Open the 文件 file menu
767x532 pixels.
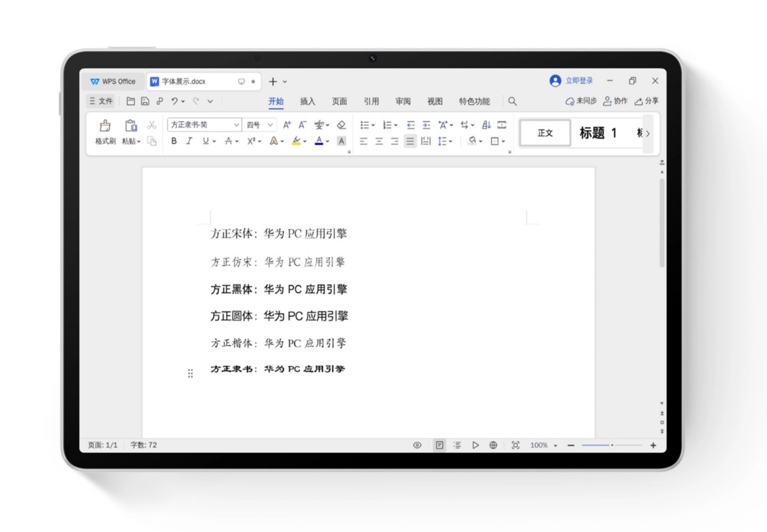[101, 101]
